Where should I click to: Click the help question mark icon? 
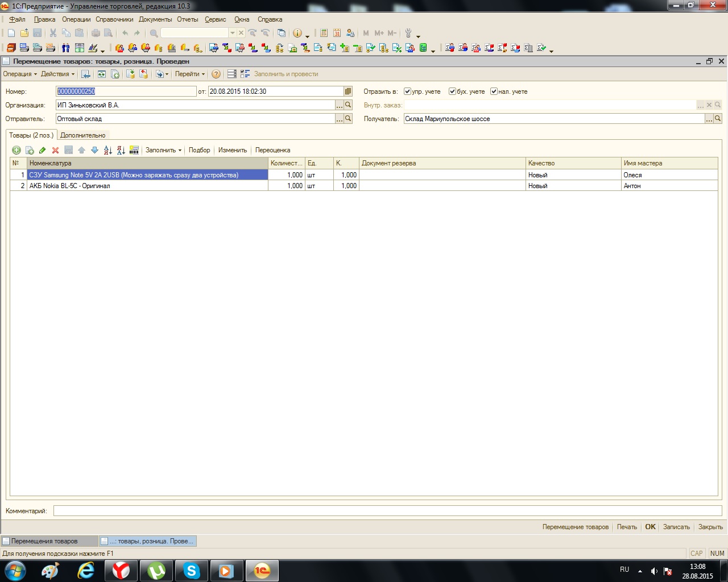[x=216, y=74]
